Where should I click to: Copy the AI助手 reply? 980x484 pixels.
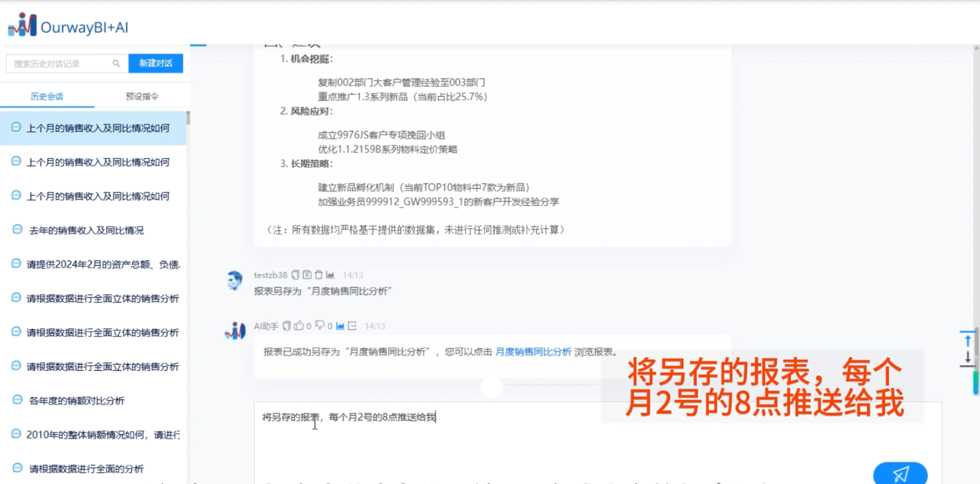pos(287,326)
